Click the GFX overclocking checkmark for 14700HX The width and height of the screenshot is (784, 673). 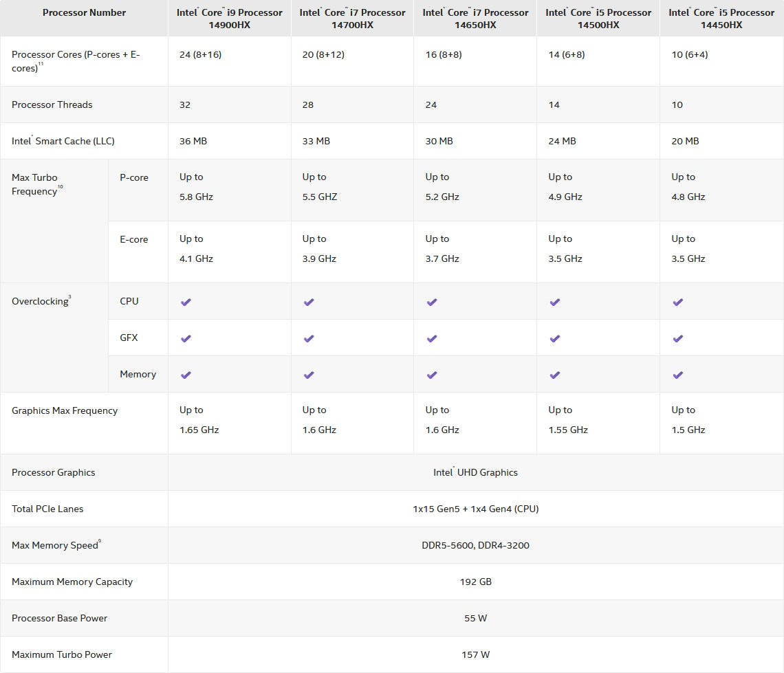309,338
